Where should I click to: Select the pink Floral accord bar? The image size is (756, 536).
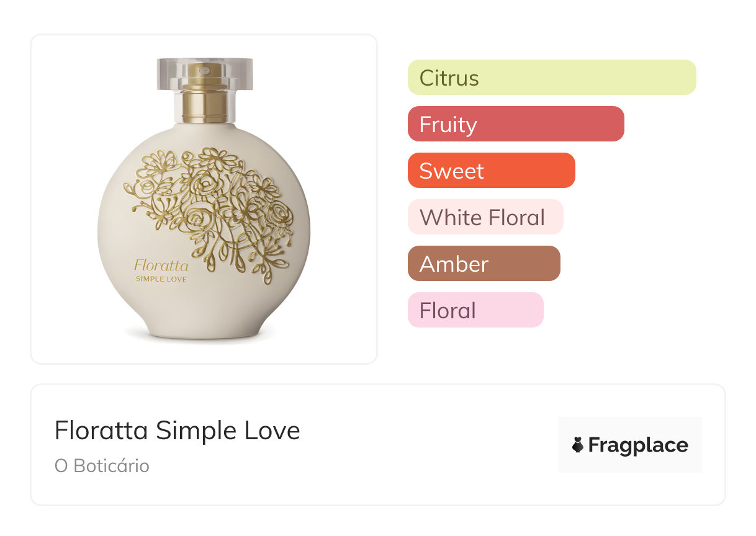[475, 310]
